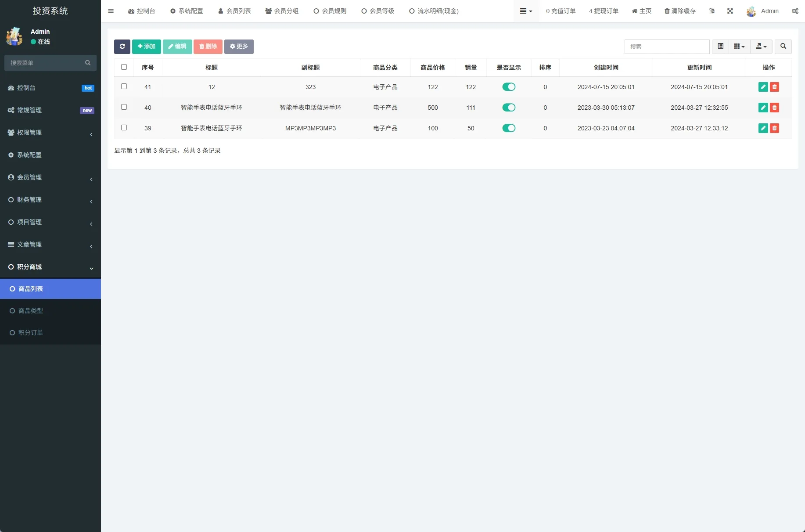Screen dimensions: 805x532
Task: Open settings gear icon at top right
Action: click(794, 11)
